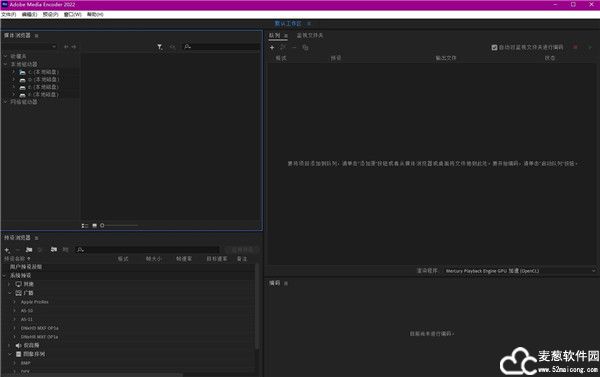Click the red stop queue icon
Image resolution: width=600 pixels, height=377 pixels.
coord(575,47)
